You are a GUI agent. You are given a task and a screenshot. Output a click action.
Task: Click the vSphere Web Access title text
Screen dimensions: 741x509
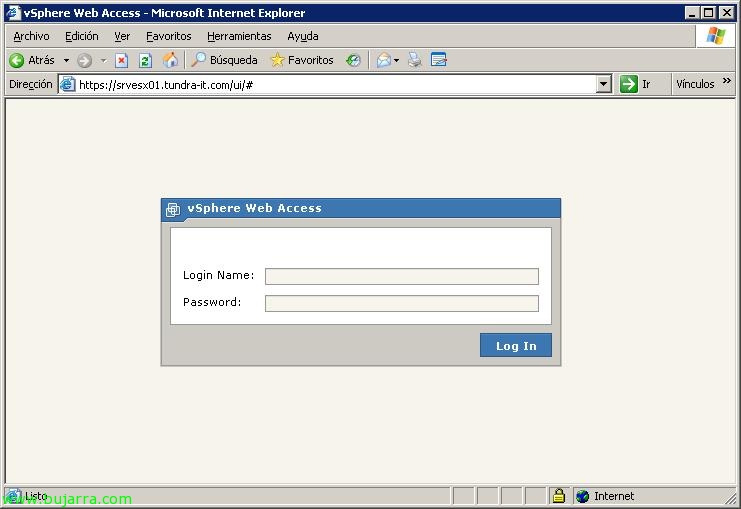click(x=255, y=208)
